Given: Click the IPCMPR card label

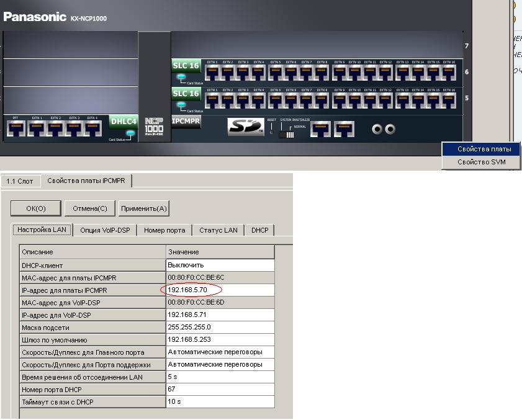Looking at the screenshot, I should pyautogui.click(x=186, y=121).
